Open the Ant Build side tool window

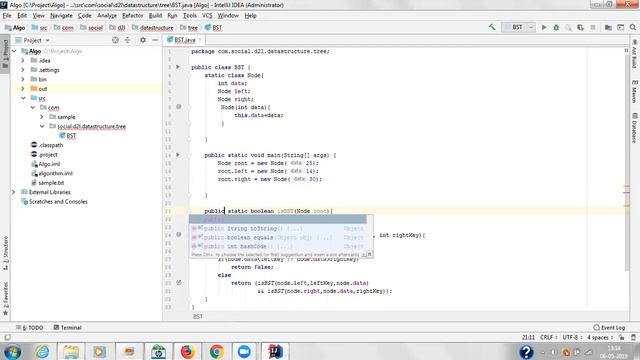(634, 54)
